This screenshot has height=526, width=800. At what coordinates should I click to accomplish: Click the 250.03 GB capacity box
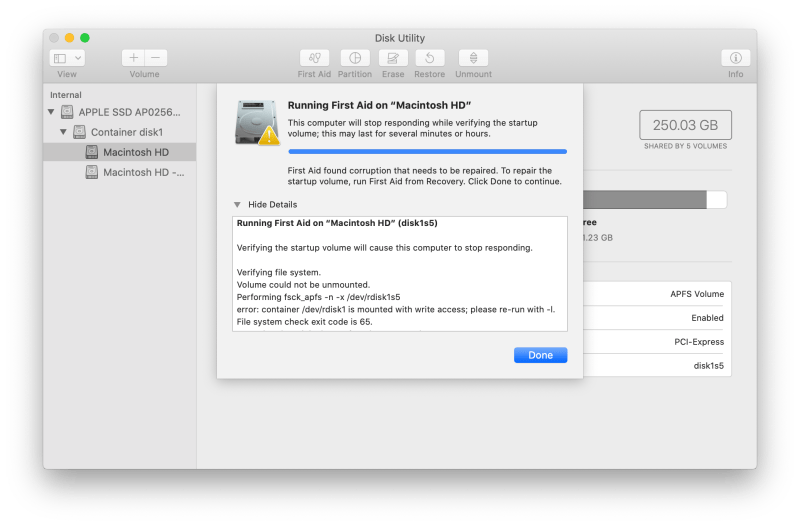[685, 125]
